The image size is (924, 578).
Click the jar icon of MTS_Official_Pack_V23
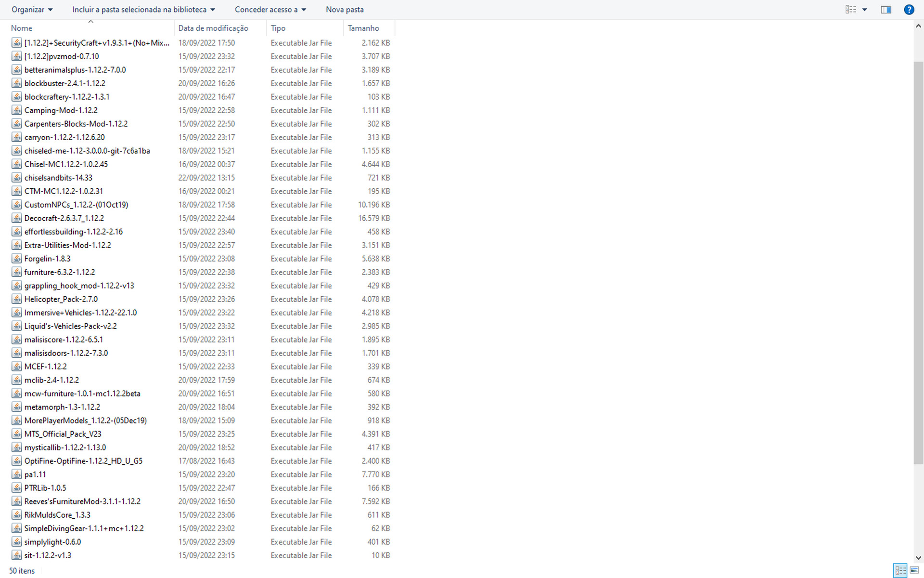[17, 434]
